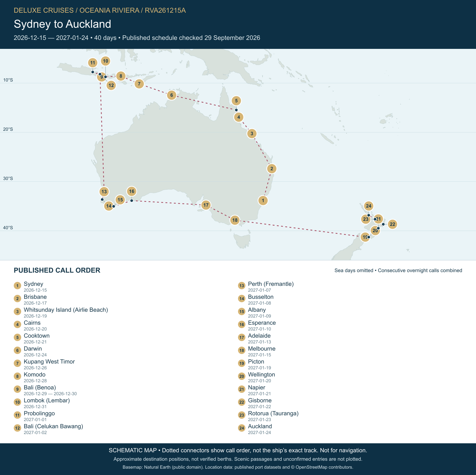Click 'Sea days omitted' note text
The image size is (476, 475).
(x=354, y=271)
